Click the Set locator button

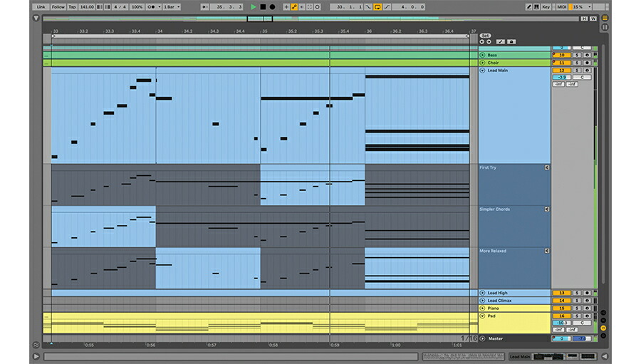pos(485,36)
